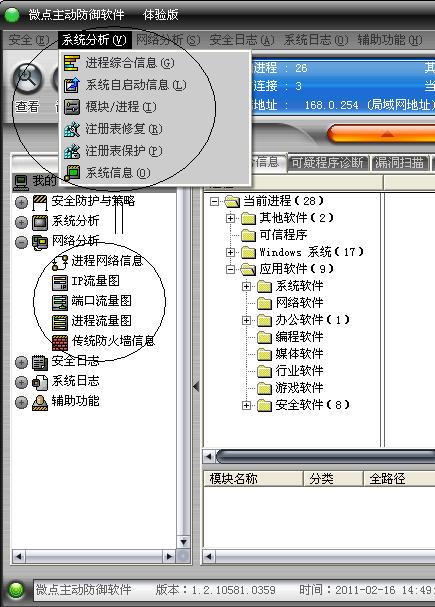The image size is (435, 607).
Task: Open 系统自启动信息 from the dropdown menu
Action: (136, 85)
